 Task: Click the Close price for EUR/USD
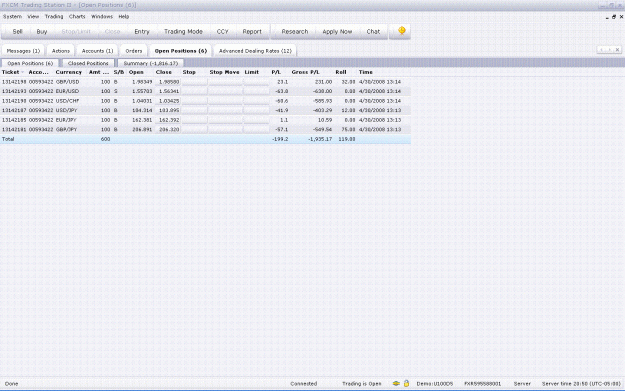point(169,91)
